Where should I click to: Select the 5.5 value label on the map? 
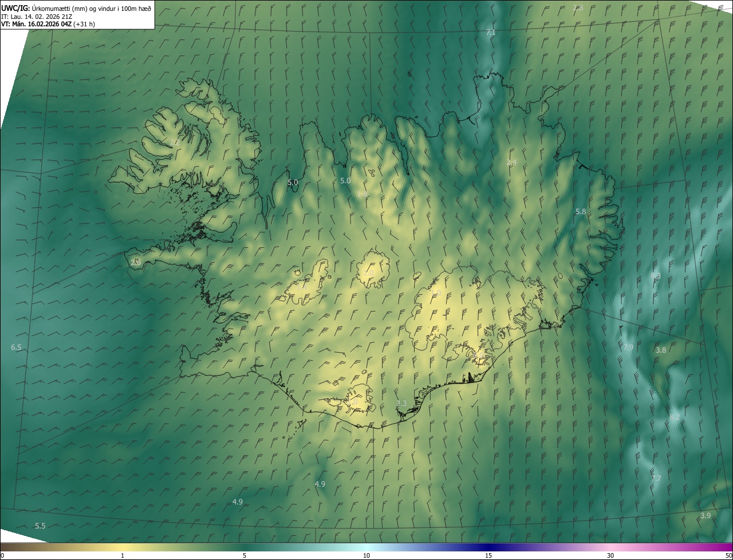tap(40, 526)
